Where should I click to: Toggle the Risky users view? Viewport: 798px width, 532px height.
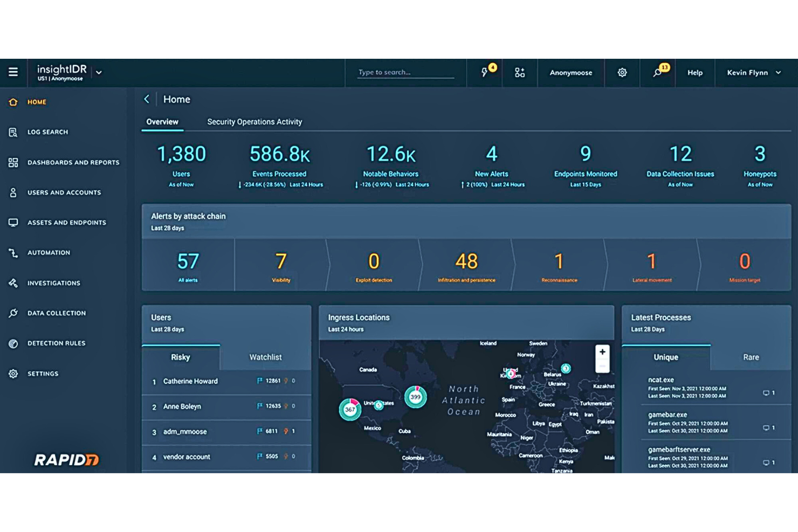click(x=180, y=357)
